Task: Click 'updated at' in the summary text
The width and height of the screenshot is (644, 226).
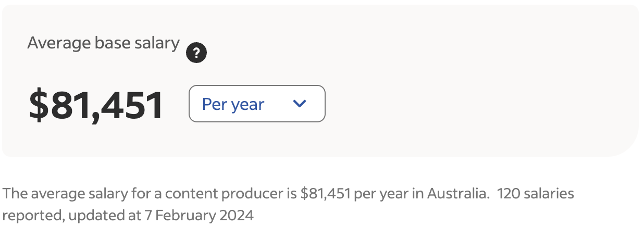Action: click(103, 215)
